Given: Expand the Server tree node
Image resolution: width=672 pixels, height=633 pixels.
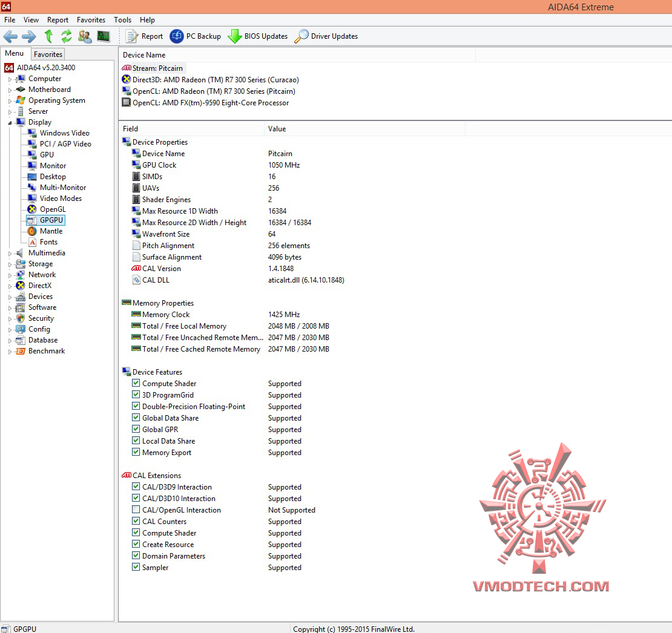Looking at the screenshot, I should (x=10, y=112).
